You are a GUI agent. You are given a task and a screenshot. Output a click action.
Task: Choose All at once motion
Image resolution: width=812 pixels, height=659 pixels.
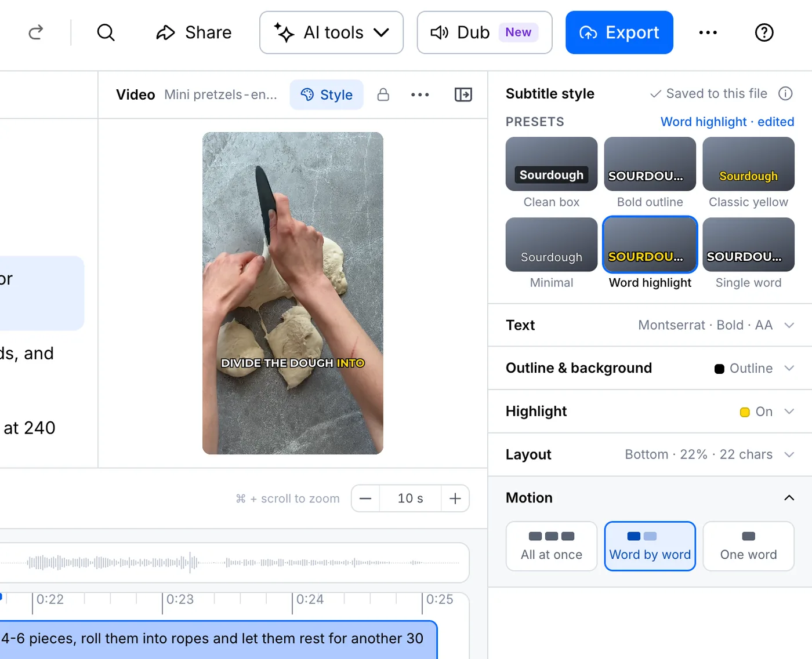(552, 546)
